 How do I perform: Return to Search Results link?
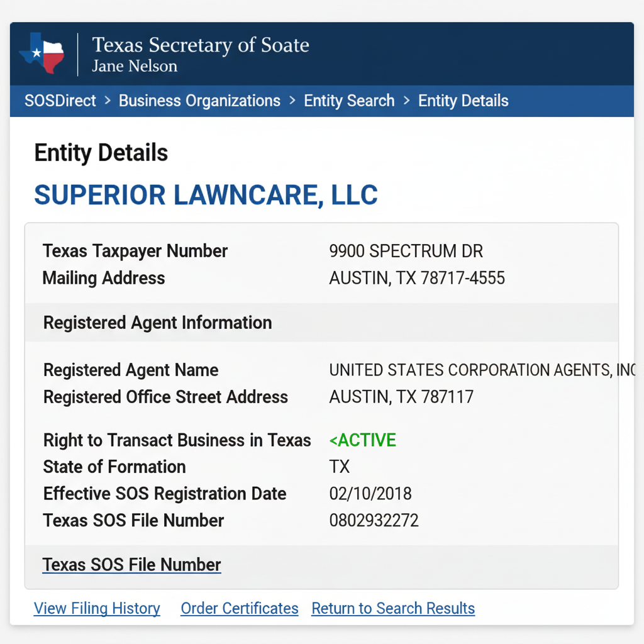click(x=393, y=608)
